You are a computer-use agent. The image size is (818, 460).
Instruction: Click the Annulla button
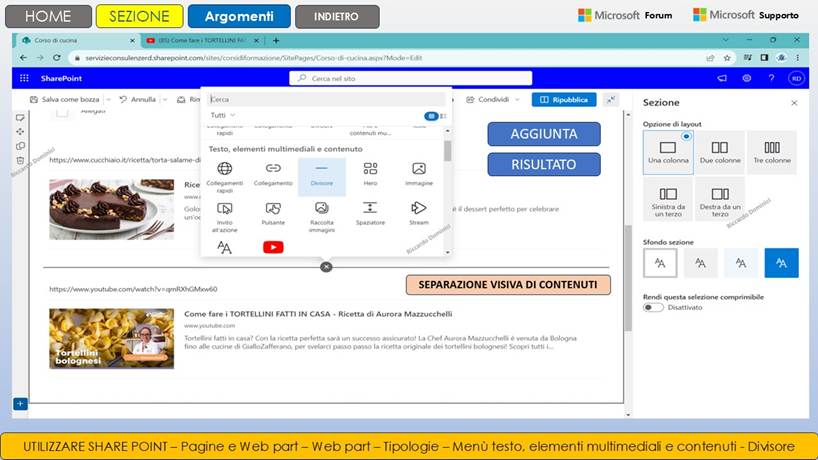pos(138,100)
